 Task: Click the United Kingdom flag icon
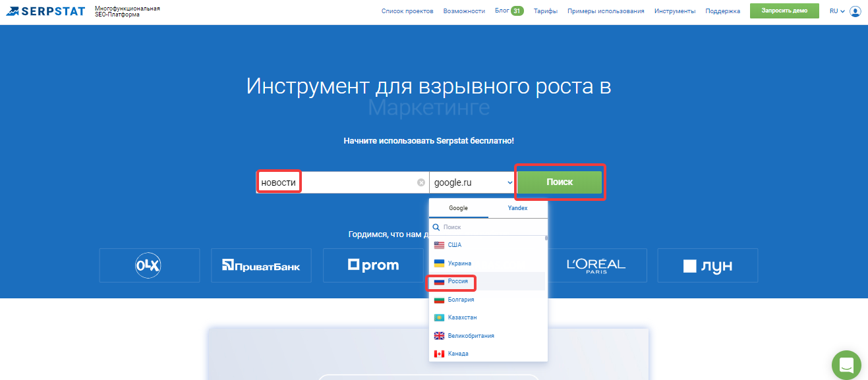coord(439,336)
